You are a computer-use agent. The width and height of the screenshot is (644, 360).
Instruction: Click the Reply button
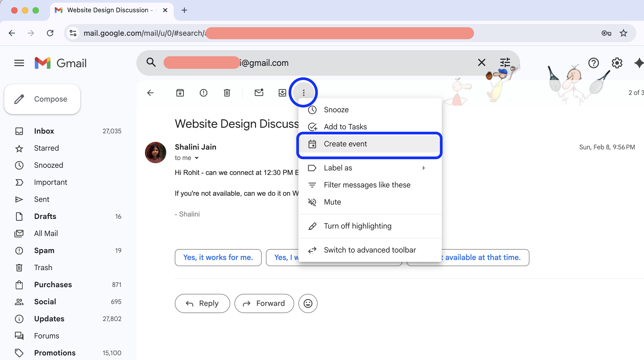coord(202,303)
